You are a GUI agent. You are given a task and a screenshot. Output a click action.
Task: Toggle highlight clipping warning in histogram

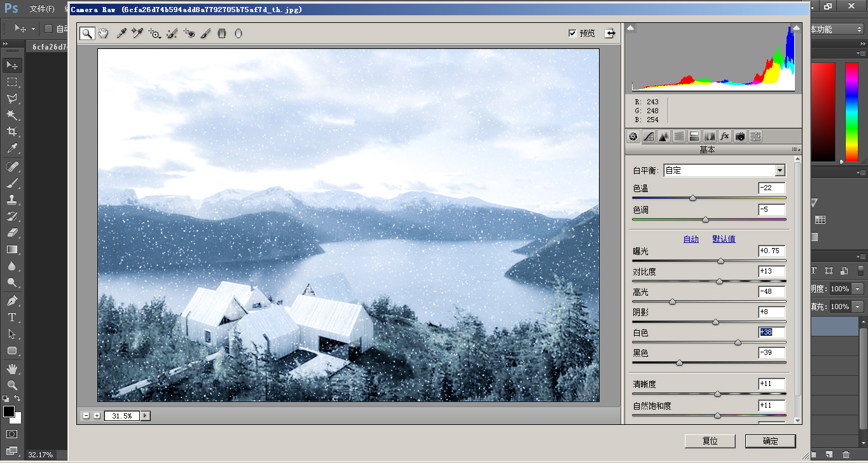(796, 28)
